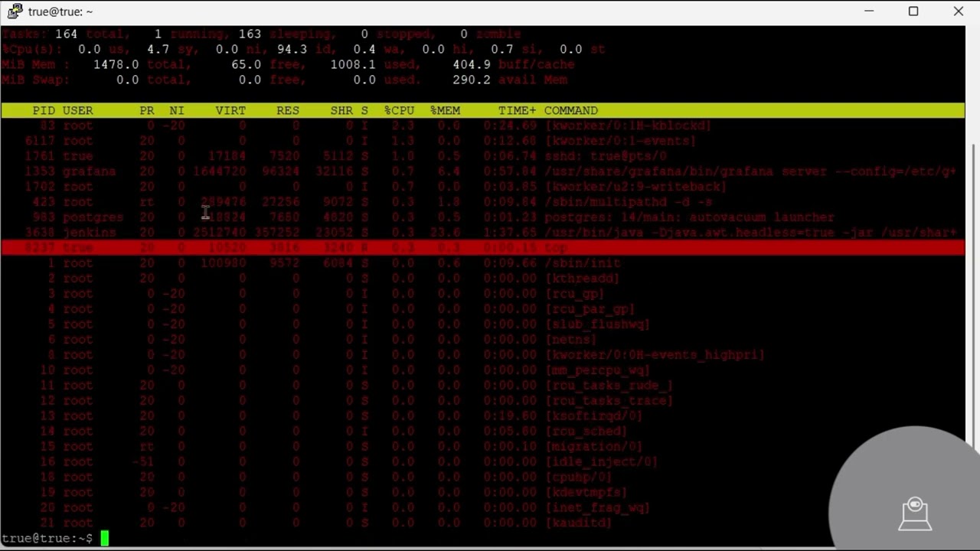980x551 pixels.
Task: Click the 163 sleeping tasks value
Action: pos(250,34)
